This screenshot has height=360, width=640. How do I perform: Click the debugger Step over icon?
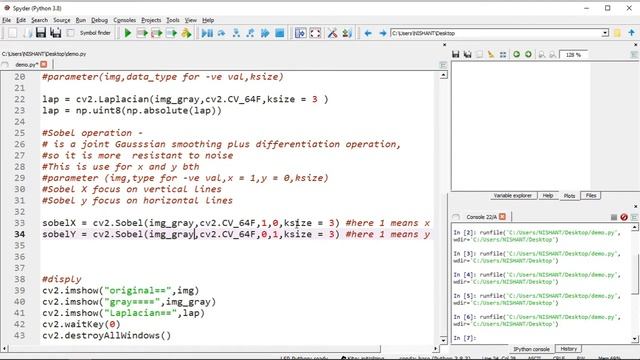point(222,33)
